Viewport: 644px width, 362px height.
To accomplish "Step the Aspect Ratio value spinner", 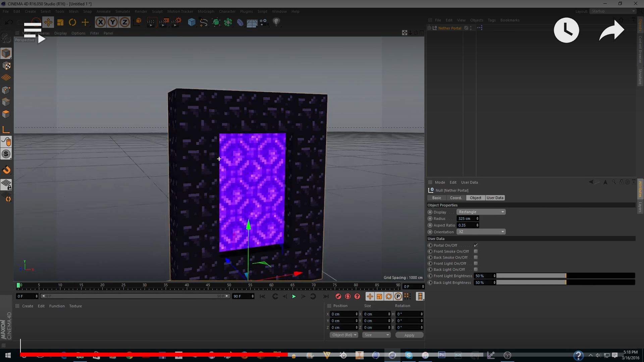I will (x=477, y=225).
